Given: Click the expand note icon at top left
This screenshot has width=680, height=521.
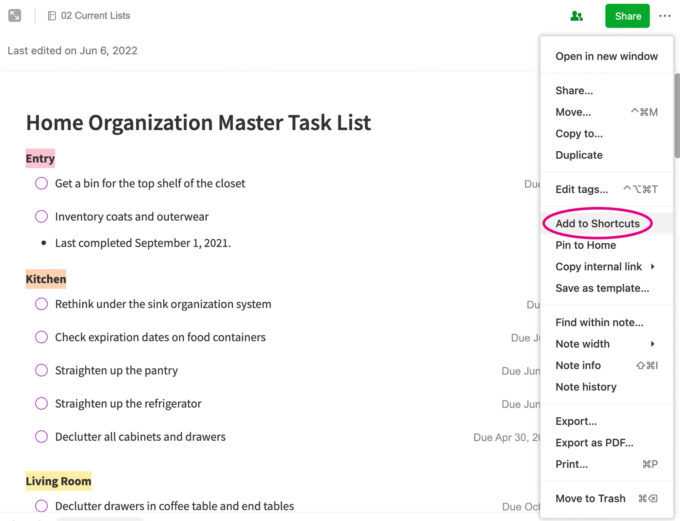Looking at the screenshot, I should (15, 16).
